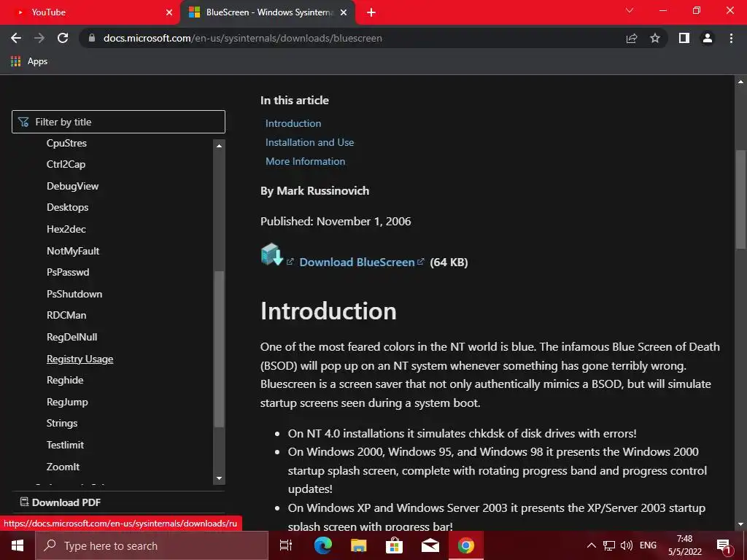The width and height of the screenshot is (747, 560).
Task: Open NotMyFault in the sidebar
Action: pos(73,251)
